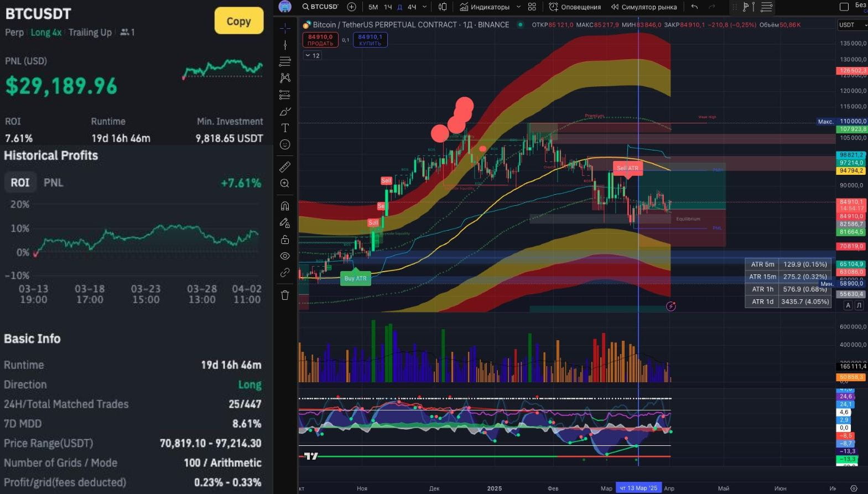Click the ПРОДАТЬ sell price button

pos(320,40)
